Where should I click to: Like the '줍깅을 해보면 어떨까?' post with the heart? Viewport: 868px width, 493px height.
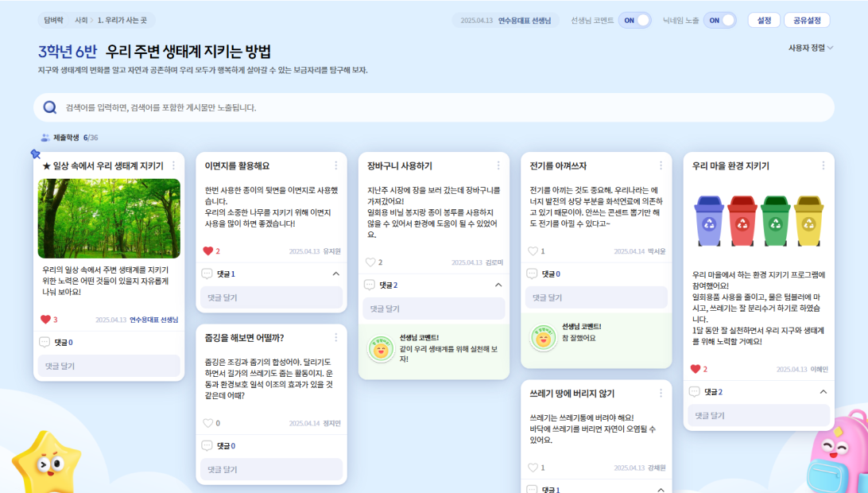click(208, 423)
